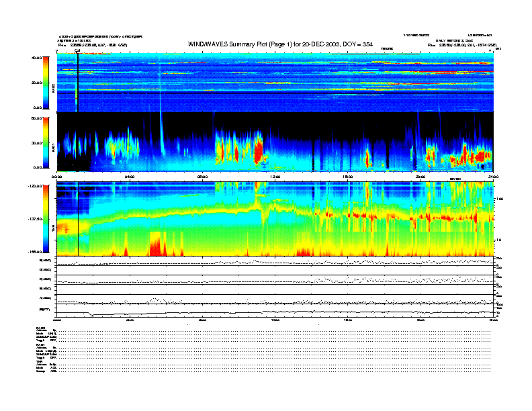This screenshot has width=532, height=411.
Task: Click the RAD2 status block heading at the bottom
Action: click(x=41, y=328)
